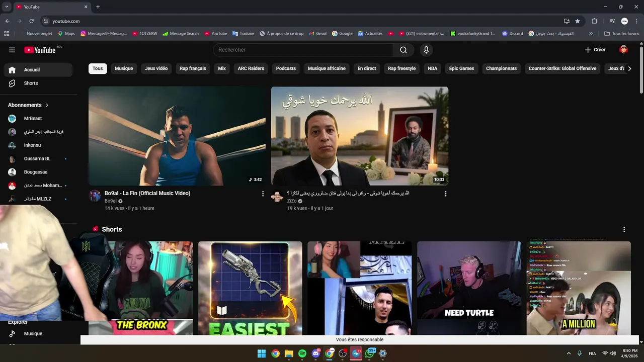Show hidden system tray icons
The image size is (644, 362).
click(x=569, y=353)
